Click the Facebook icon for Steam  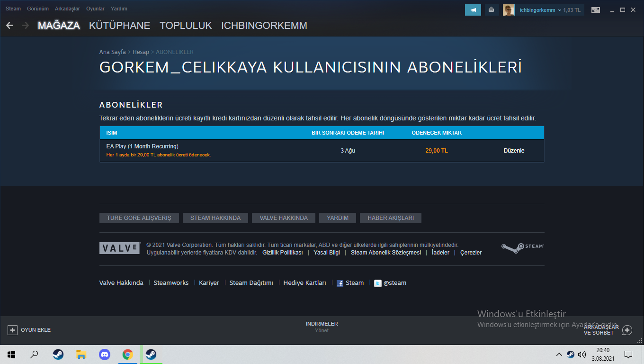point(340,283)
